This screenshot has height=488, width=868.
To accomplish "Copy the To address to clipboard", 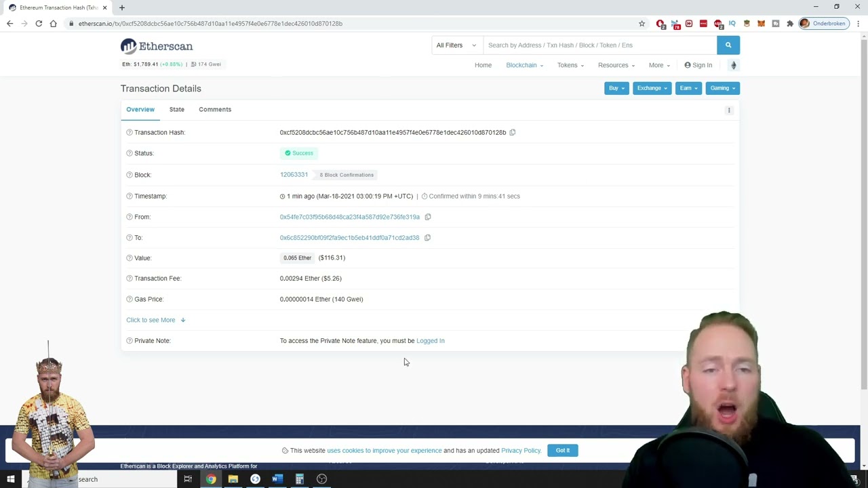I will 427,238.
